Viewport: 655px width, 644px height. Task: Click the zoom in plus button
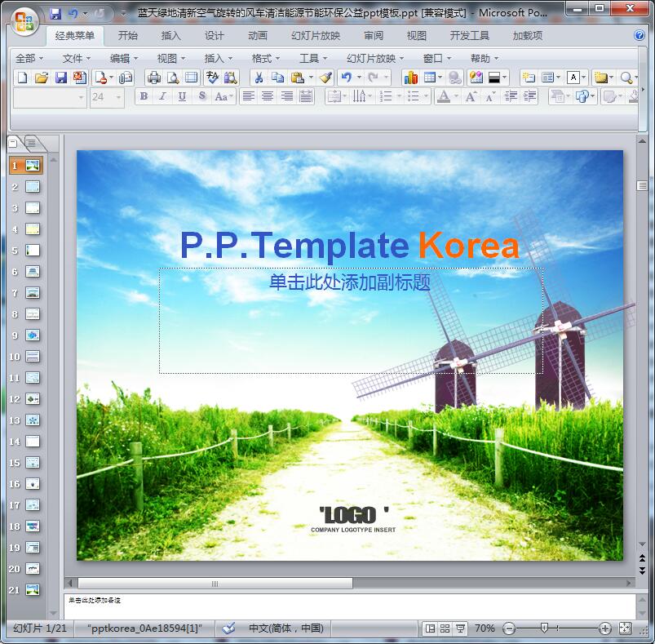[605, 628]
